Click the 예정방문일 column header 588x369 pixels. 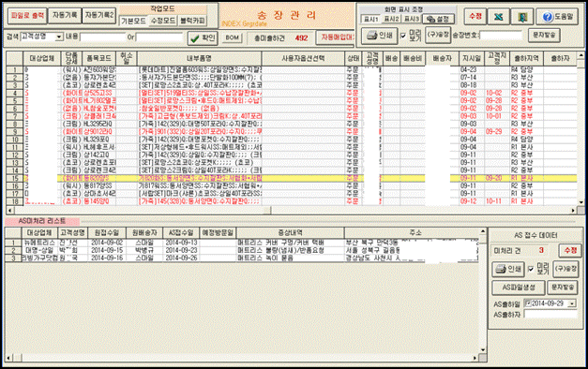218,232
